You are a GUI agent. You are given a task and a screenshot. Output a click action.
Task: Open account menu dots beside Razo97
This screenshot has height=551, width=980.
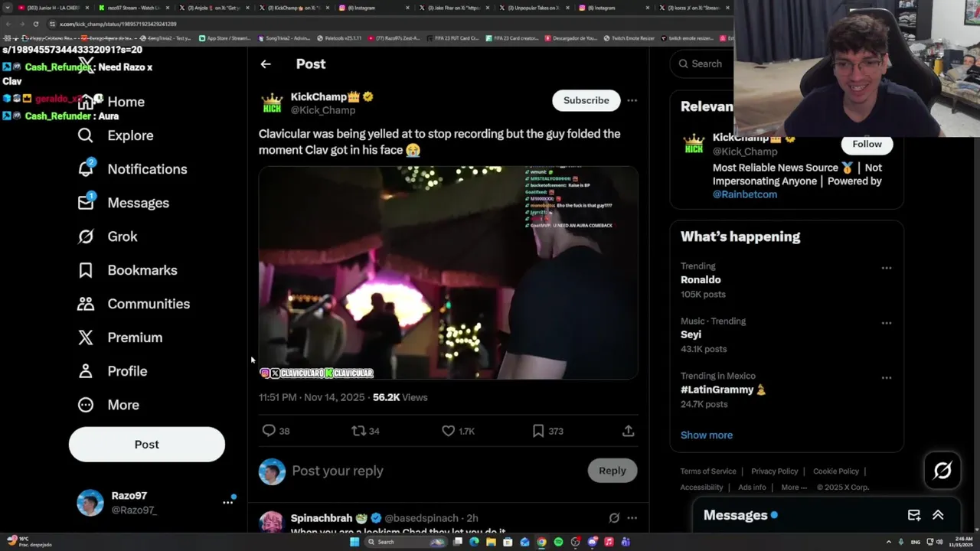tap(228, 502)
